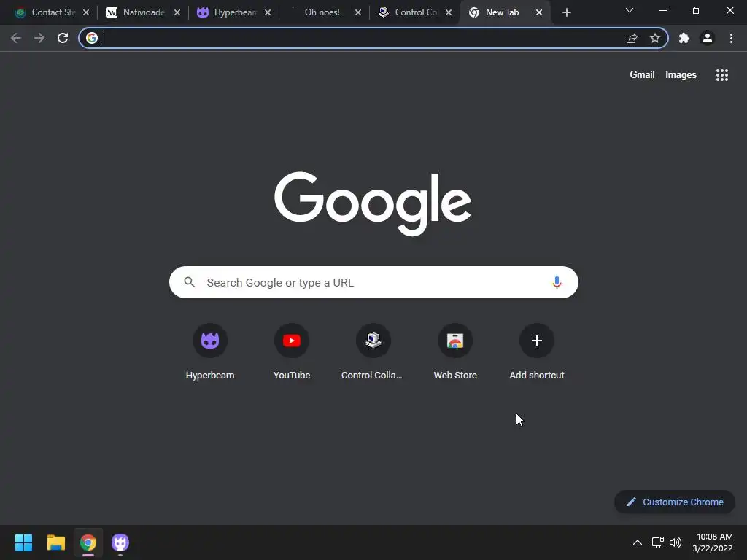Viewport: 747px width, 560px height.
Task: Bookmark this tab with the star icon
Action: [x=655, y=38]
